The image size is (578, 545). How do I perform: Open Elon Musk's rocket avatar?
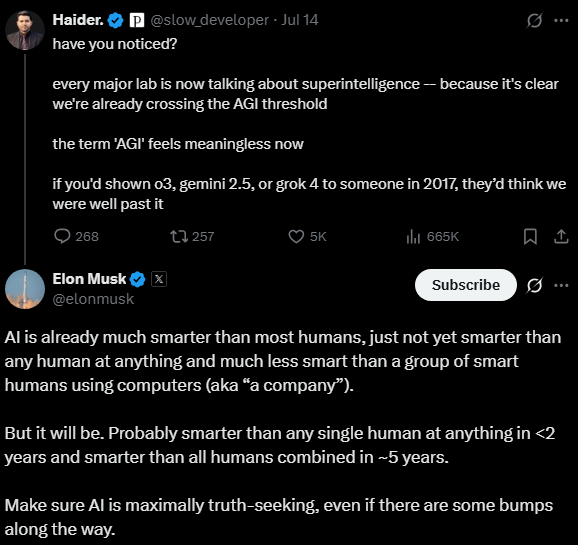coord(25,289)
